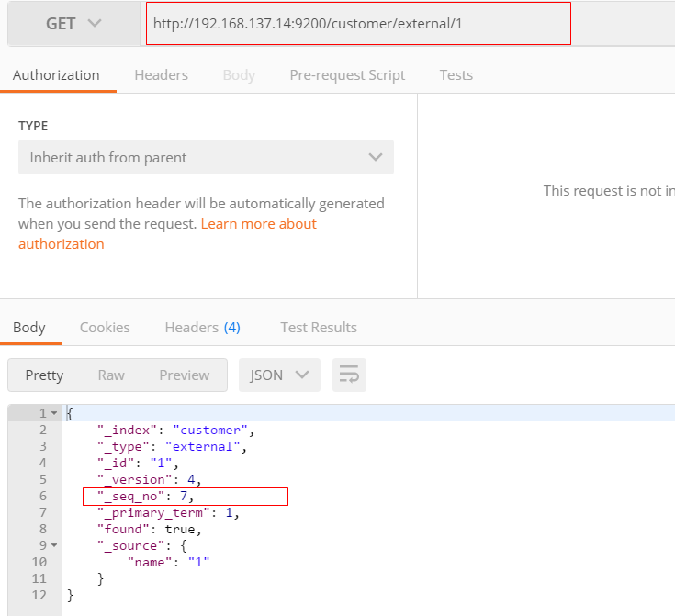The width and height of the screenshot is (675, 616).
Task: Open the response Cookies tab
Action: click(x=105, y=328)
